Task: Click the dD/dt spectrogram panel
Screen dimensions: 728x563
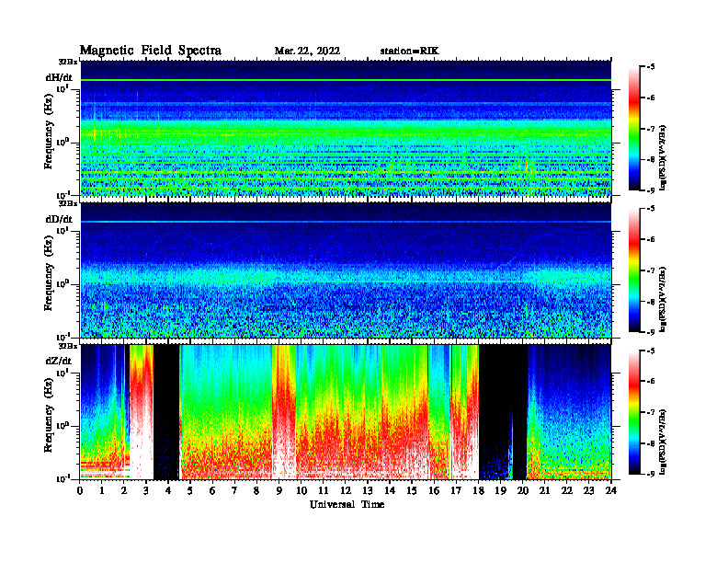Action: [x=346, y=270]
